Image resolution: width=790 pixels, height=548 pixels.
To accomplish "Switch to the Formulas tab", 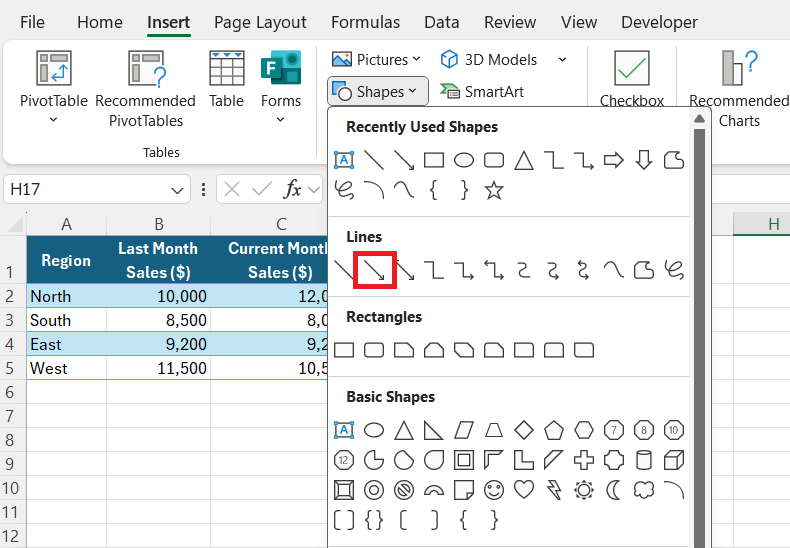I will (365, 22).
